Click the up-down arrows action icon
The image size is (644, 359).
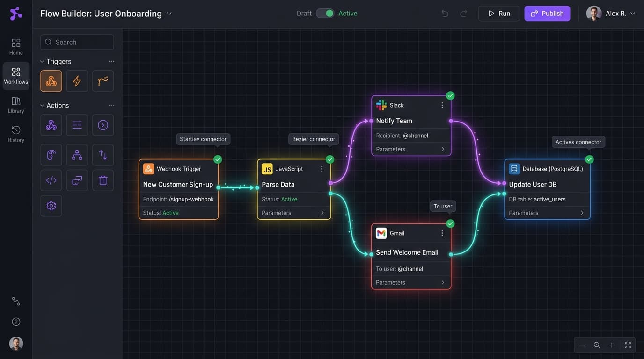(x=103, y=155)
